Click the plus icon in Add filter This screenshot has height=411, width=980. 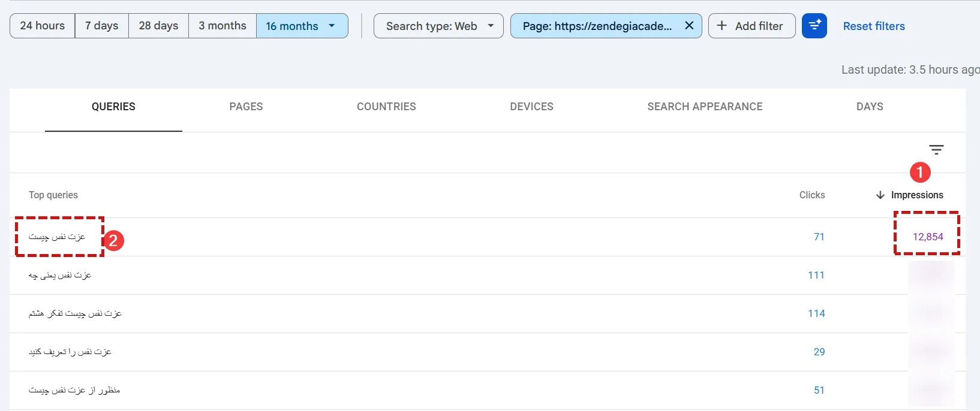(x=722, y=26)
